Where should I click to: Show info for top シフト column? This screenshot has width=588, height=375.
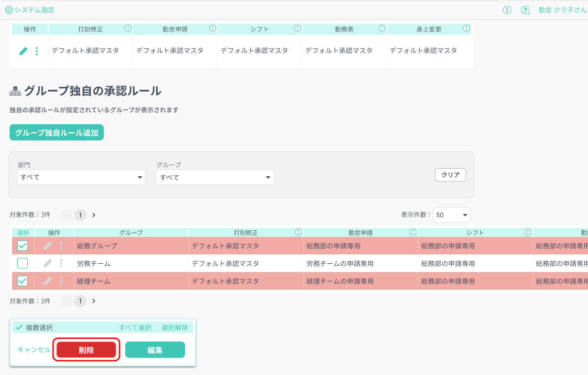click(x=297, y=29)
